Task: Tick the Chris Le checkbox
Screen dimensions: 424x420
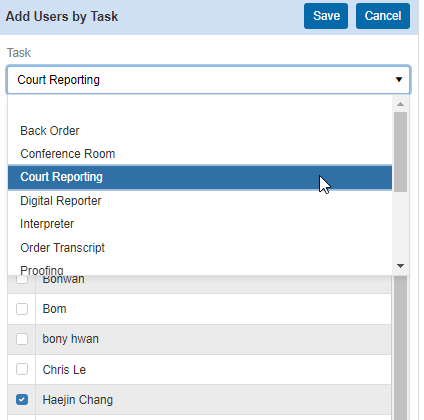Action: 22,369
